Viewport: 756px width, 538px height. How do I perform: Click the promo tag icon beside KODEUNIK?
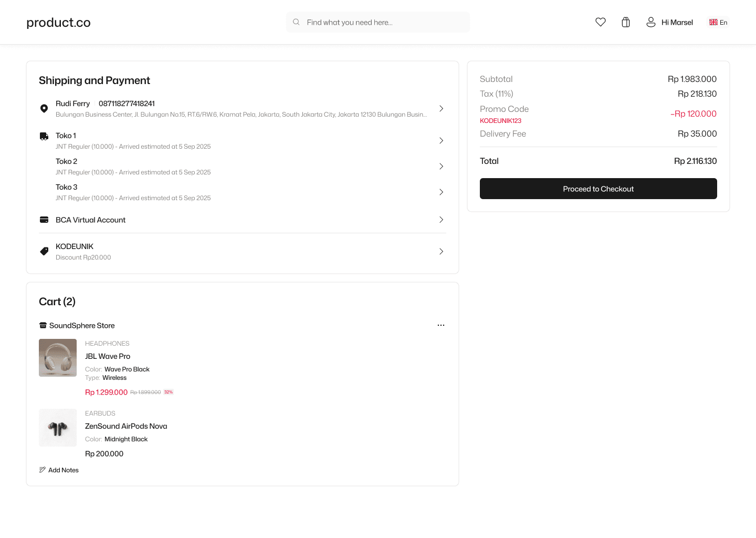[x=44, y=251]
